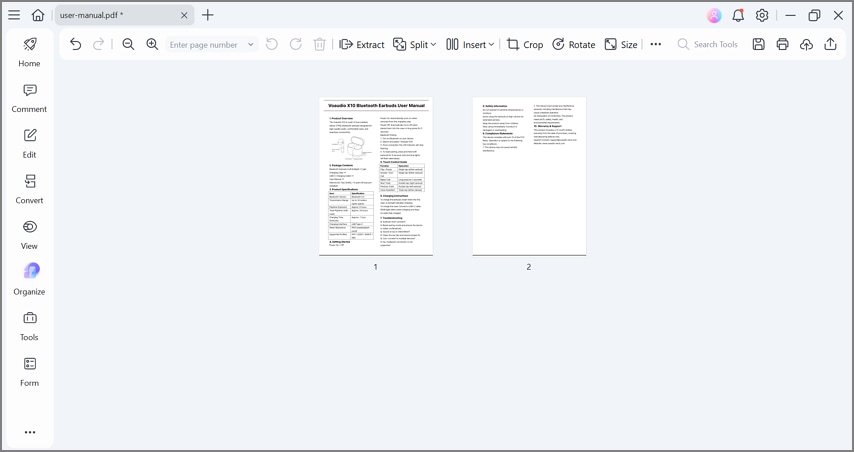
Task: Expand the page number dropdown arrow
Action: [x=251, y=45]
